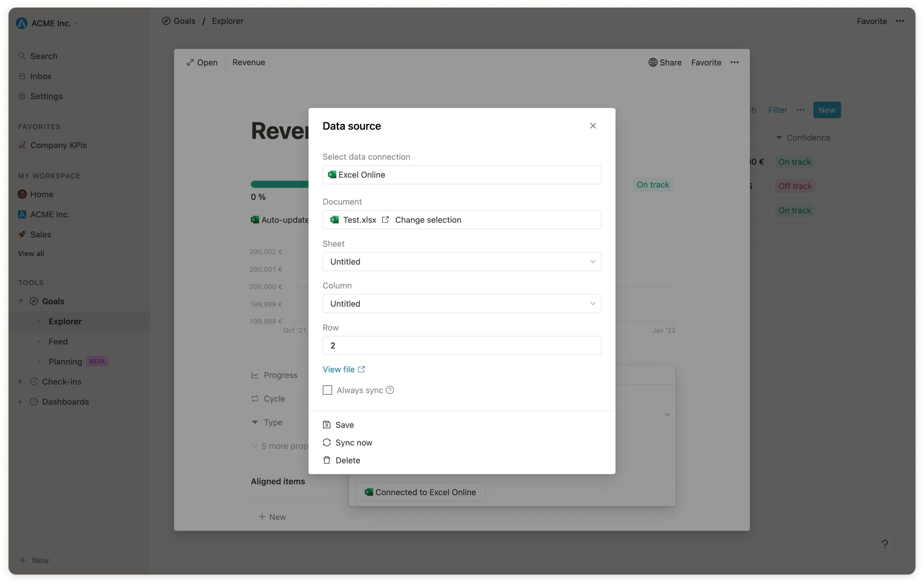The width and height of the screenshot is (924, 584).
Task: Collapse the Goals section in sidebar
Action: click(21, 301)
